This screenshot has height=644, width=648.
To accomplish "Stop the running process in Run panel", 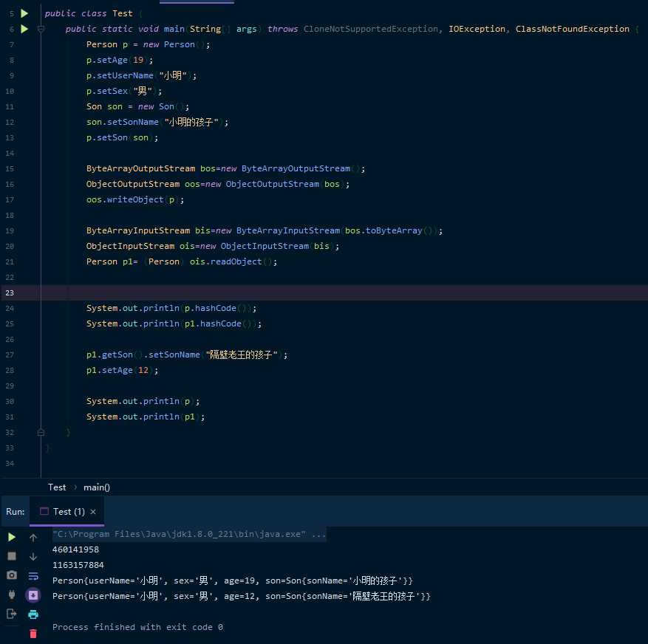I will click(12, 556).
